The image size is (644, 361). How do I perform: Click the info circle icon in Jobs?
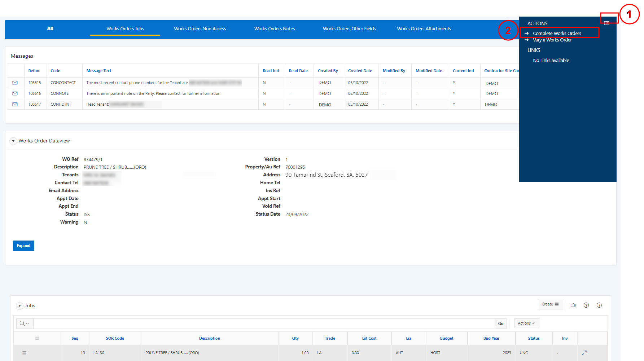pos(599,305)
